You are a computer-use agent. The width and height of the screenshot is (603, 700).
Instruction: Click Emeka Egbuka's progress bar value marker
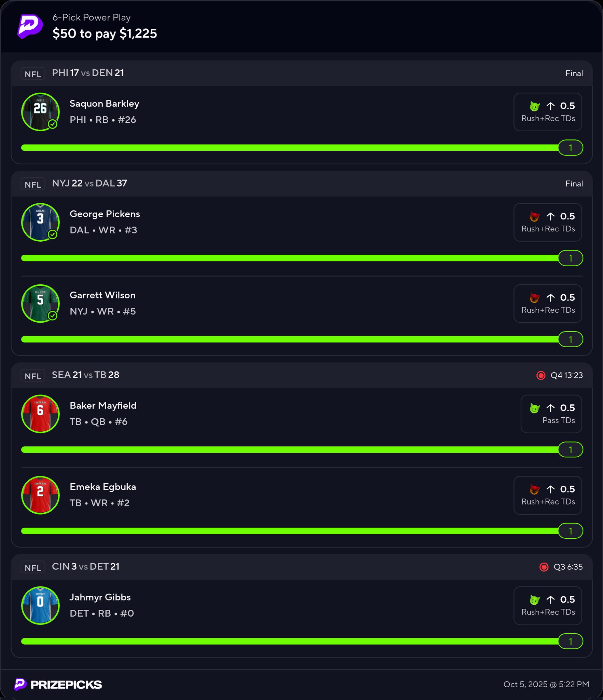coord(571,531)
